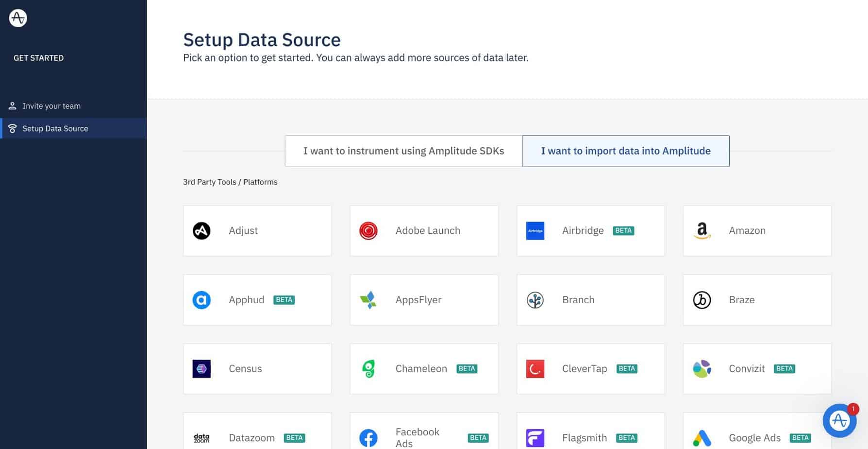This screenshot has width=868, height=449.
Task: Click the red CleverTap logo
Action: [x=535, y=369]
